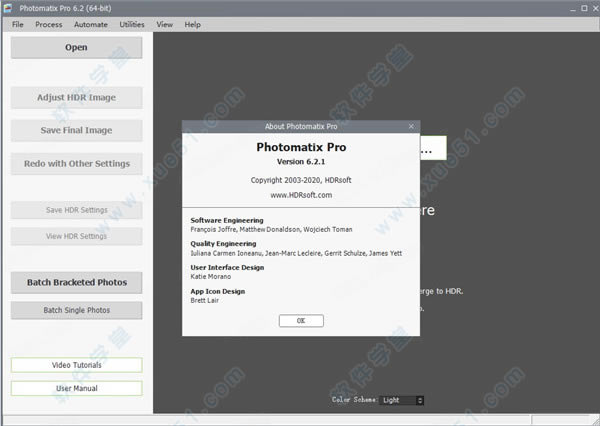
Task: Open the Help menu
Action: pyautogui.click(x=192, y=24)
